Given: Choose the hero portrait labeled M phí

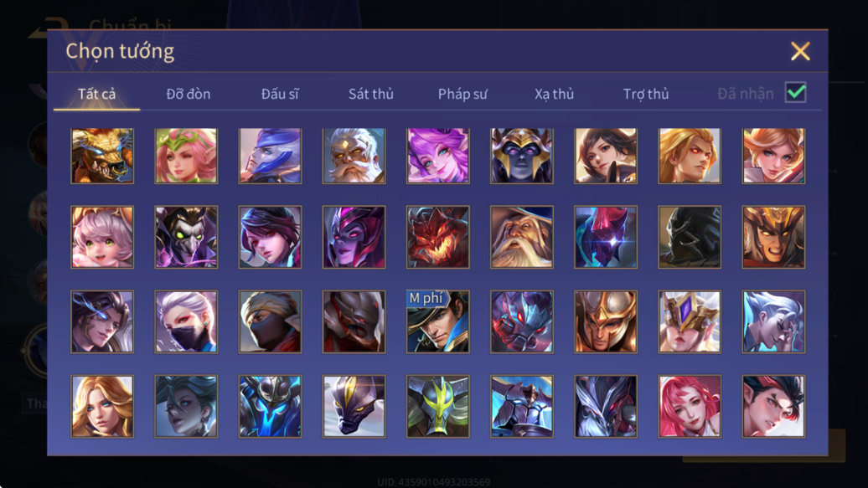Looking at the screenshot, I should (x=438, y=322).
